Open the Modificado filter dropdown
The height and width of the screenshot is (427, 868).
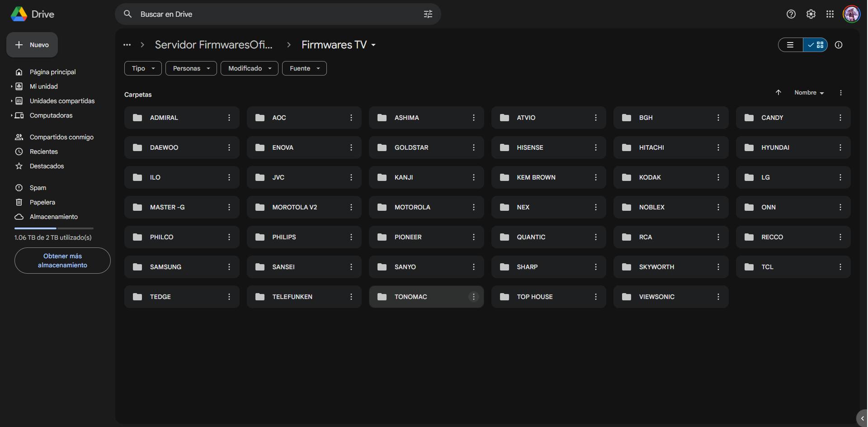pyautogui.click(x=250, y=68)
